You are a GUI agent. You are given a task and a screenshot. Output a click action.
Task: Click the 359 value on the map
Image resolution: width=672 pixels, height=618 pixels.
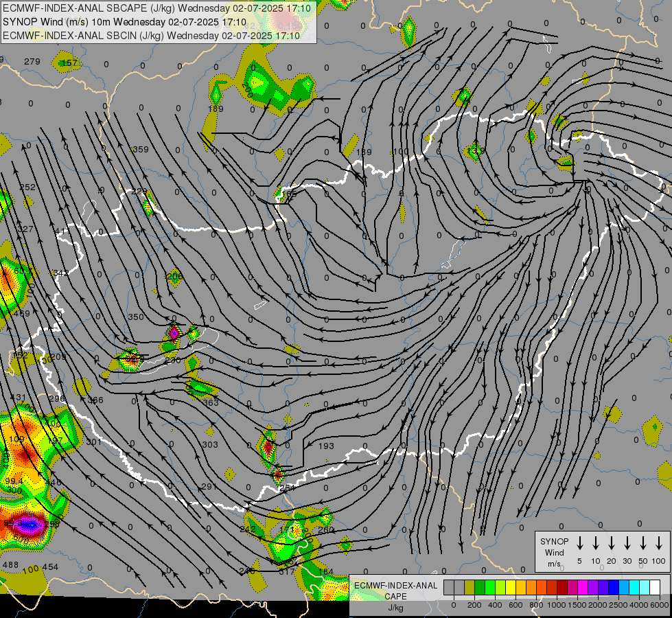pos(141,149)
